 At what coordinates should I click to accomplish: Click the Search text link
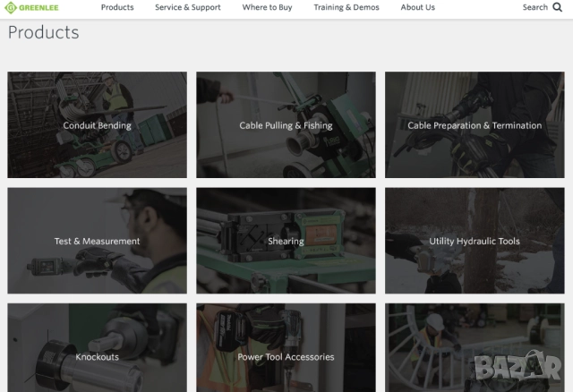[535, 7]
